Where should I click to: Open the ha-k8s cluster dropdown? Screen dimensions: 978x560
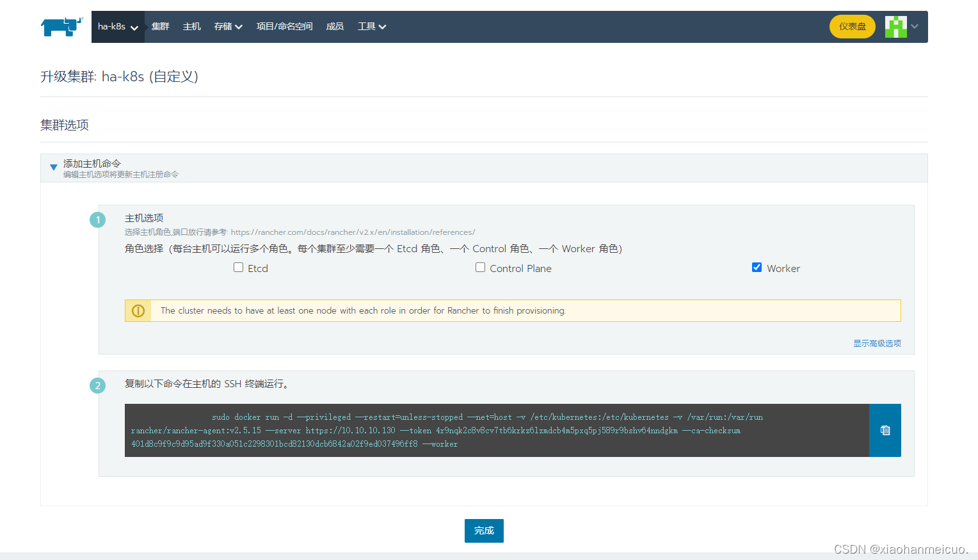pyautogui.click(x=118, y=27)
